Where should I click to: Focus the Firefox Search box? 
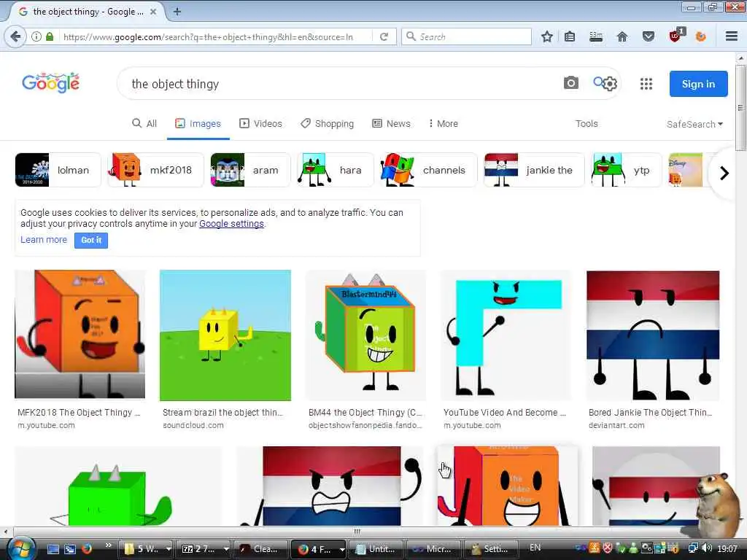coord(467,36)
